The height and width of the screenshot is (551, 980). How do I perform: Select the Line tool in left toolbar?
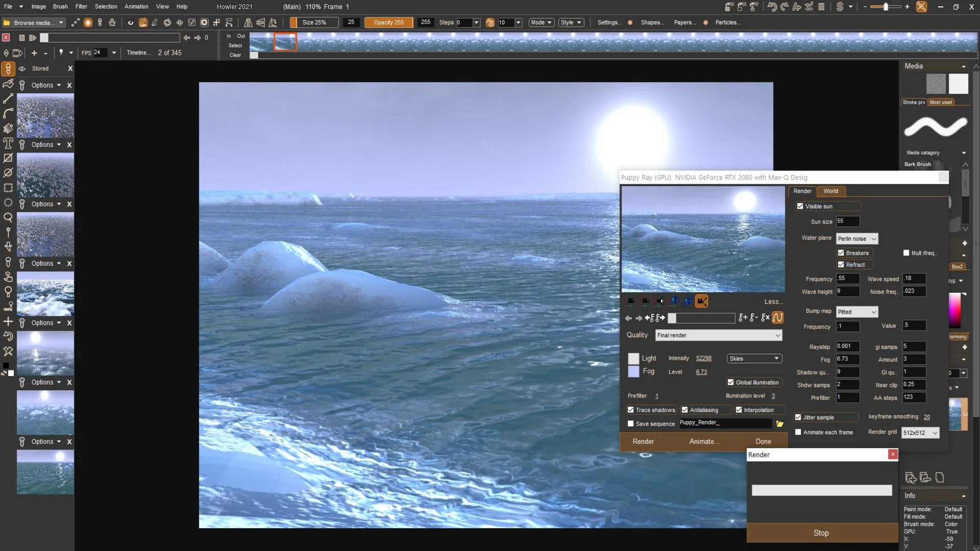click(8, 98)
